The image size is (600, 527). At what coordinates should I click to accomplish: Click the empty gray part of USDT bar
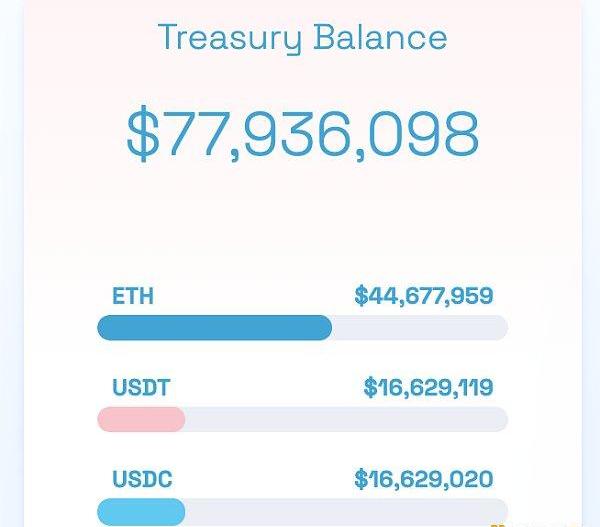tap(345, 419)
